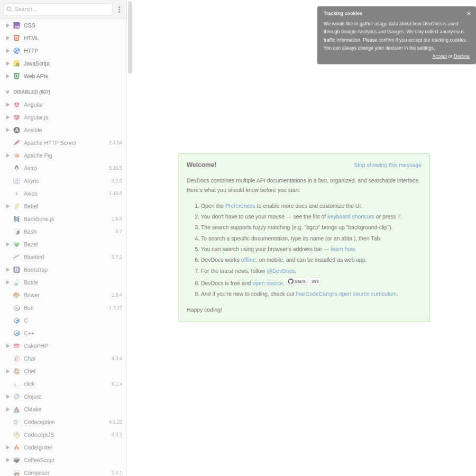
Task: Follow the @DevDocs link
Action: click(280, 271)
